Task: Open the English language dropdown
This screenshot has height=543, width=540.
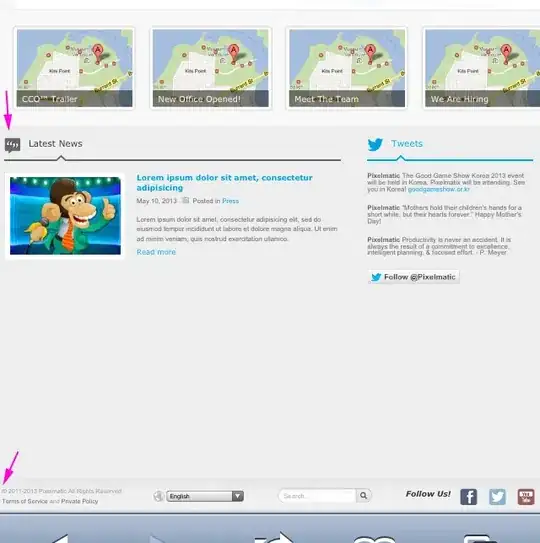Action: pos(205,496)
